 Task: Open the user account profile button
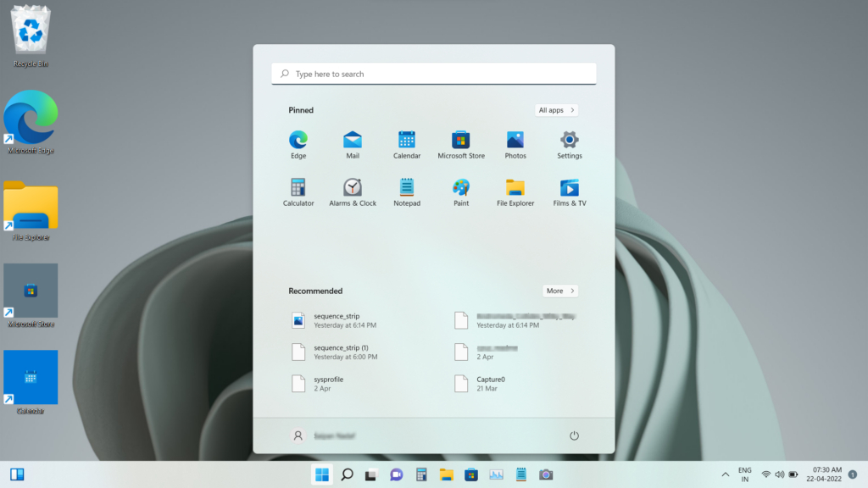tap(322, 435)
